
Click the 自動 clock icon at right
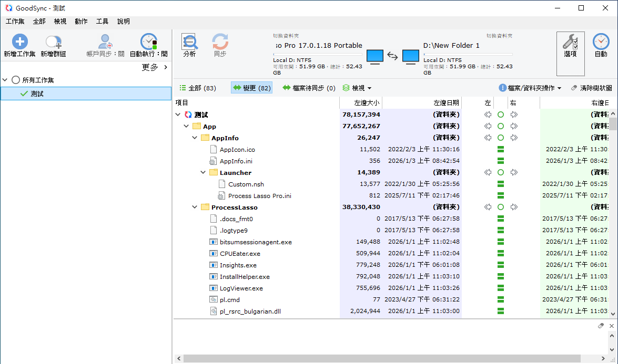[601, 41]
